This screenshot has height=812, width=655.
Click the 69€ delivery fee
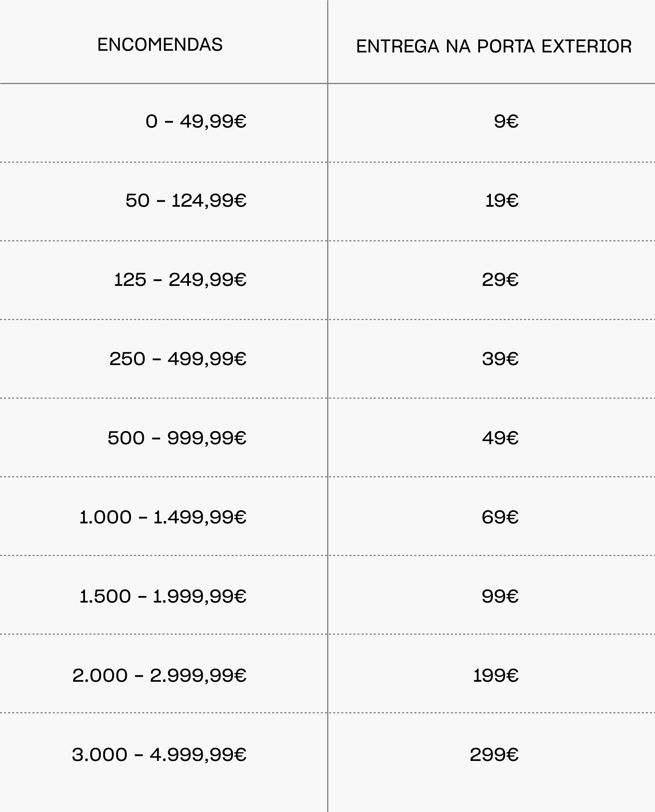click(x=500, y=517)
